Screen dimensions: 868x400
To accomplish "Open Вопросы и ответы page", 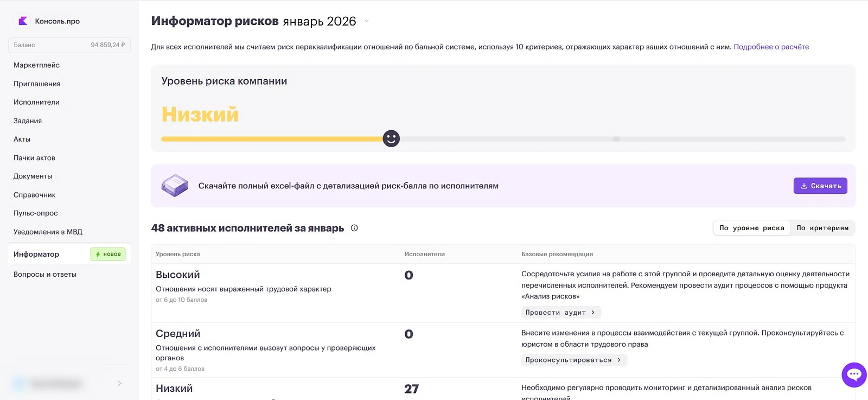I will [x=45, y=275].
